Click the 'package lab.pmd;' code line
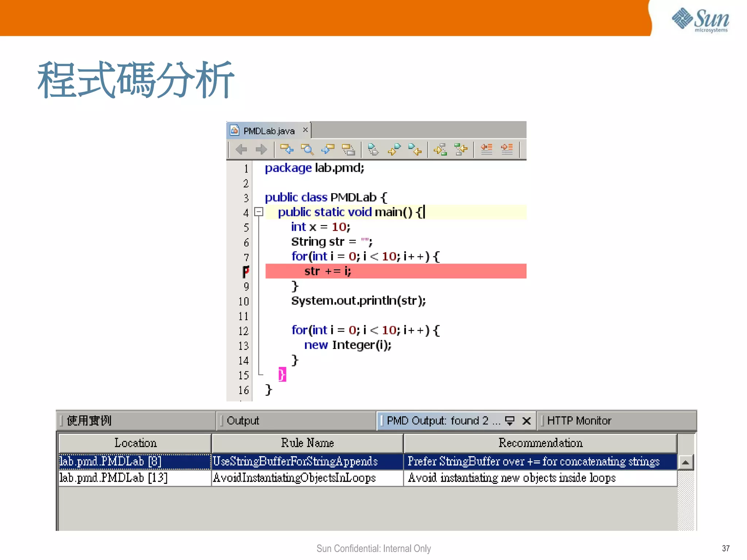This screenshot has width=747, height=560. (314, 168)
